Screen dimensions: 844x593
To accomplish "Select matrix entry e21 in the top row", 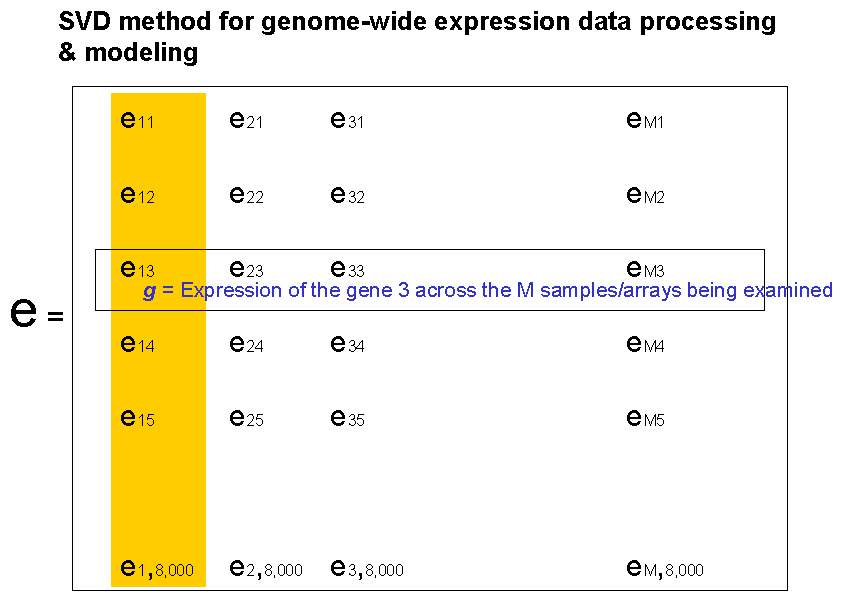I will (246, 120).
